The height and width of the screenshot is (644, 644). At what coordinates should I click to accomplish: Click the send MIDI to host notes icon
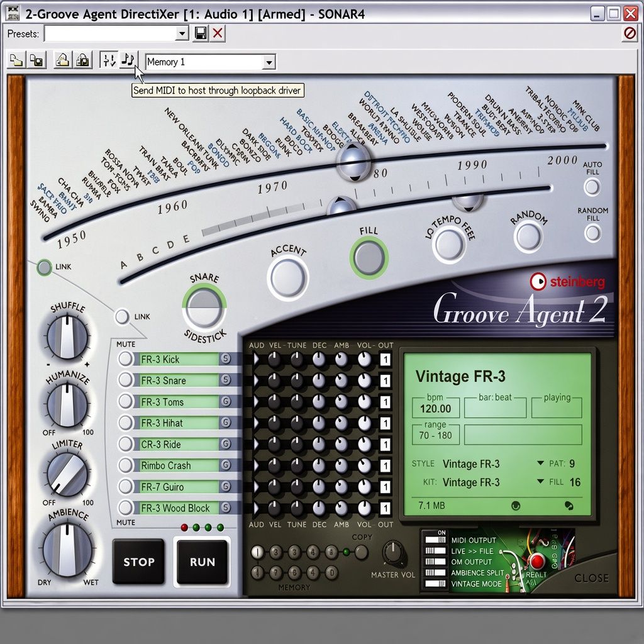[128, 60]
